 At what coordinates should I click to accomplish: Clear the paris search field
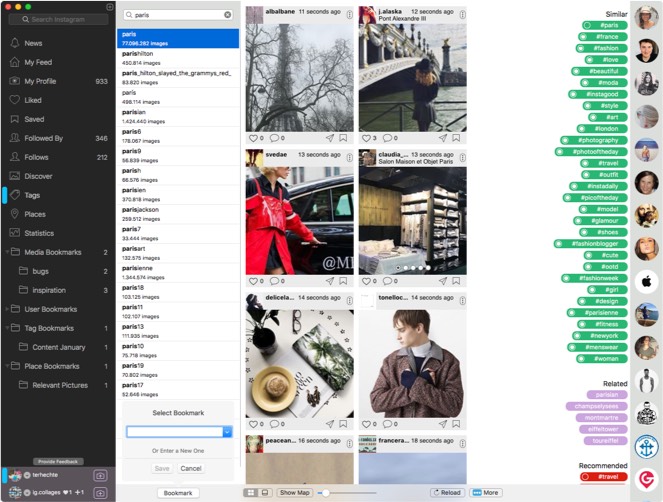[227, 15]
